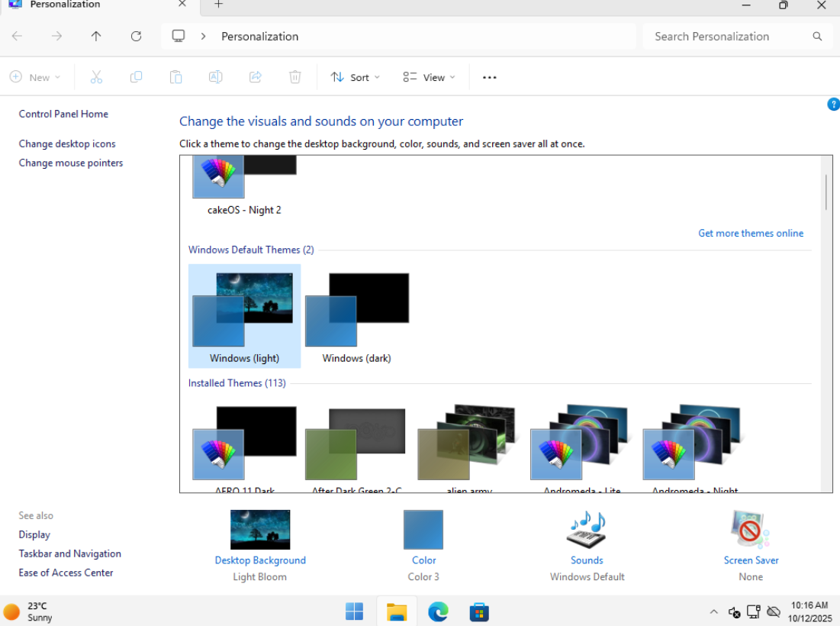Click the Refresh icon in navigation bar
Image resolution: width=840 pixels, height=626 pixels.
136,36
